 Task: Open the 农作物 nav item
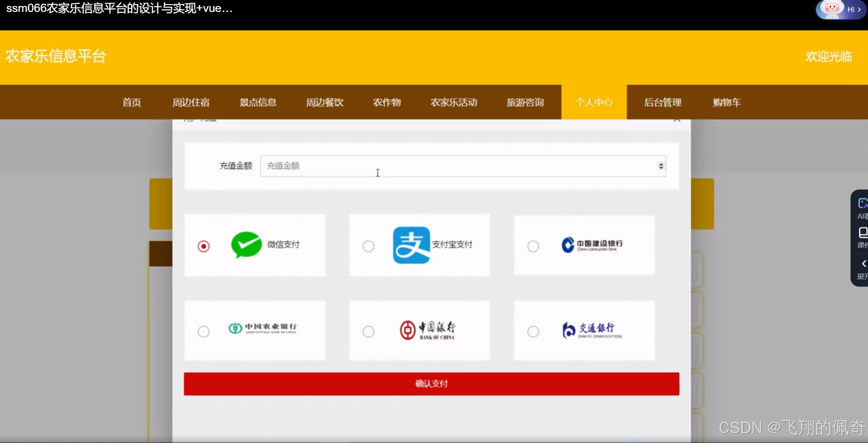tap(387, 102)
